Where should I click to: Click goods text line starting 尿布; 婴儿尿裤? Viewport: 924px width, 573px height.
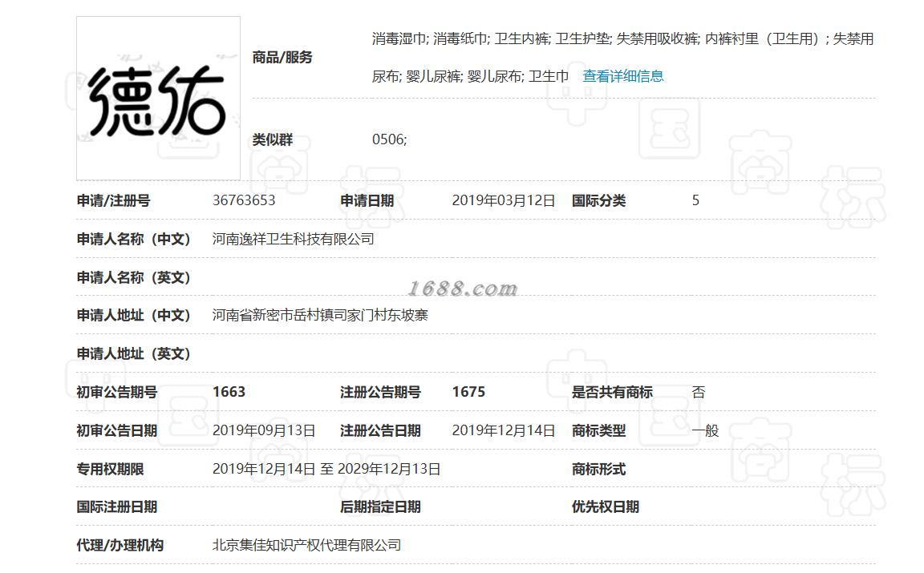[x=470, y=77]
